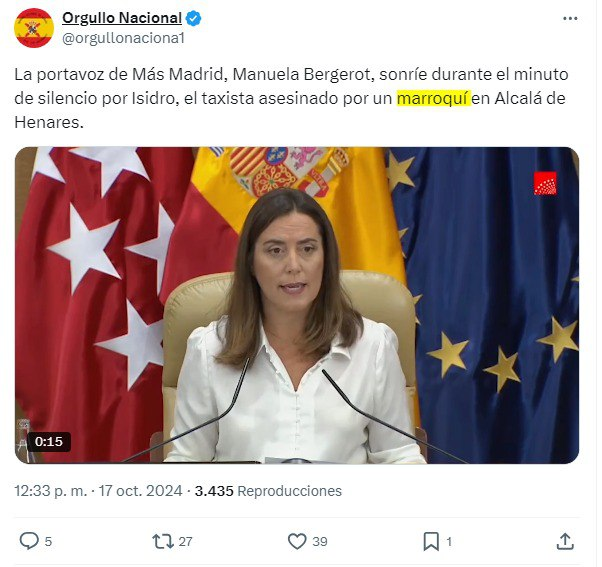
Task: Open the three-dot more options menu
Action: [570, 18]
